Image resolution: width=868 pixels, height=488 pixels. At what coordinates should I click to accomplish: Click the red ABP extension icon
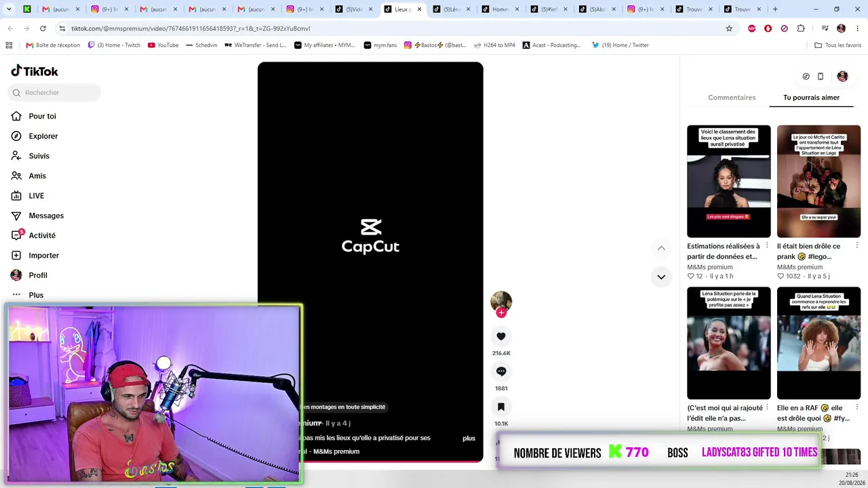point(751,28)
